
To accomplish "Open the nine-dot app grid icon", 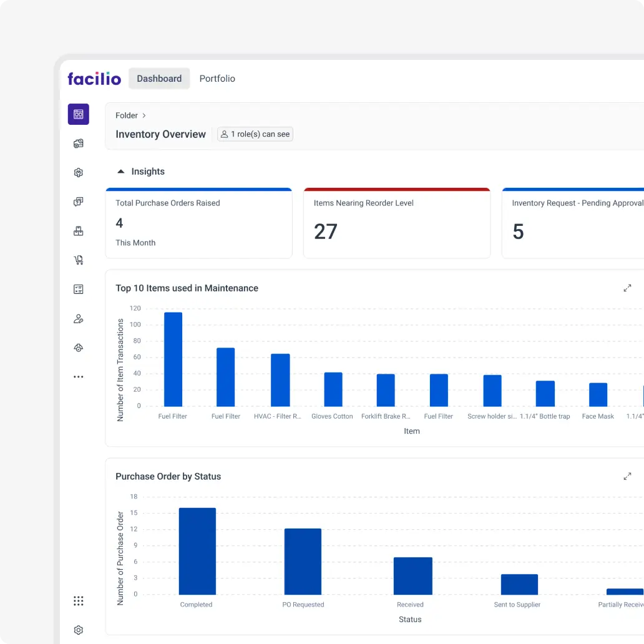I will 79,601.
